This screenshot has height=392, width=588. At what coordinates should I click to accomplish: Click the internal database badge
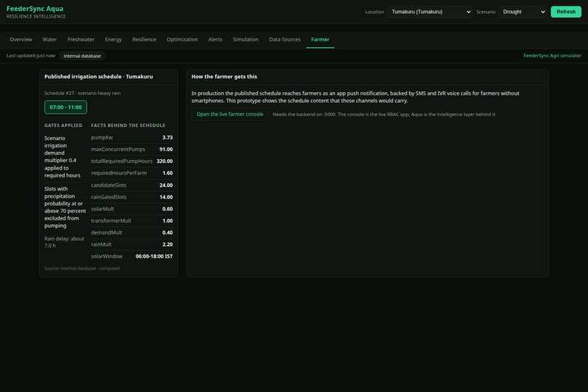[x=82, y=56]
